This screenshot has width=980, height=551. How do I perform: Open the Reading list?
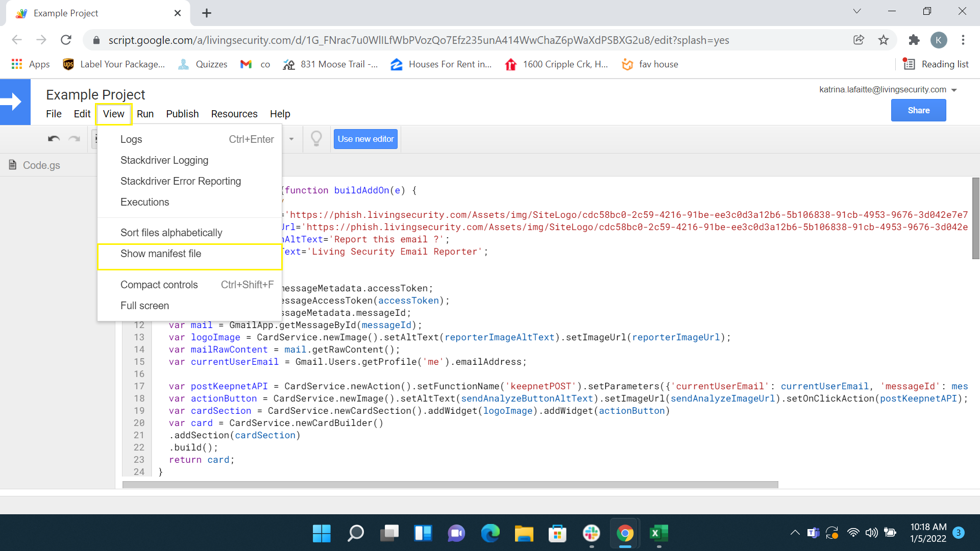pos(936,64)
